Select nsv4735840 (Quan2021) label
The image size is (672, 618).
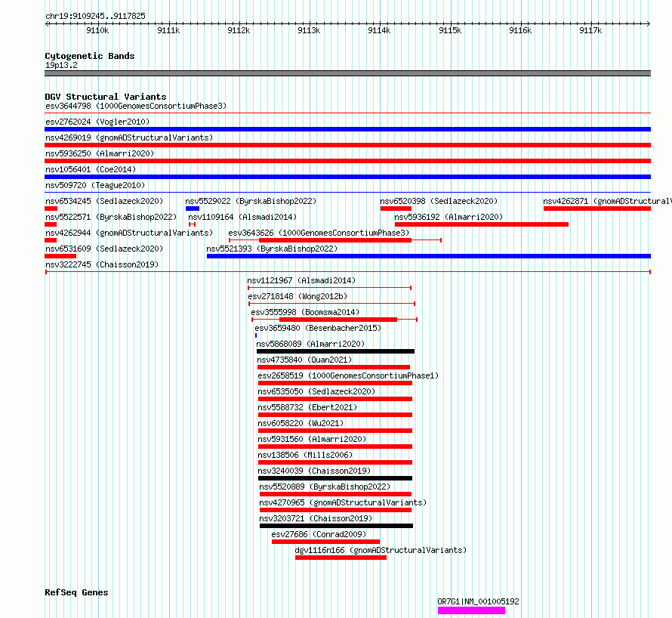pos(304,360)
